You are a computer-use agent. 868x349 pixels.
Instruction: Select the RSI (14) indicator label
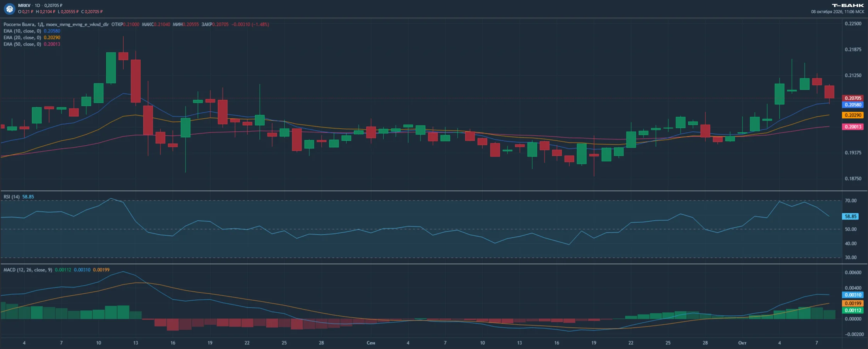[x=12, y=197]
